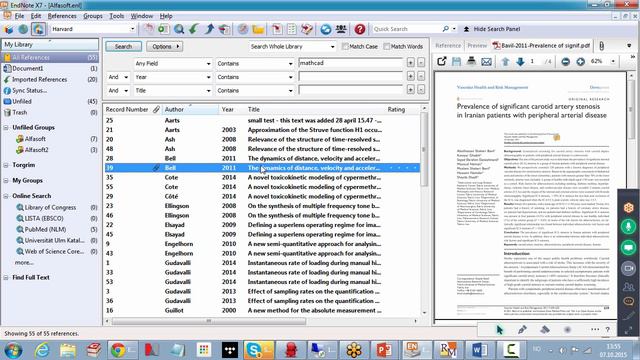
Task: Zoom out the PDF with minus icon
Action: [x=565, y=62]
